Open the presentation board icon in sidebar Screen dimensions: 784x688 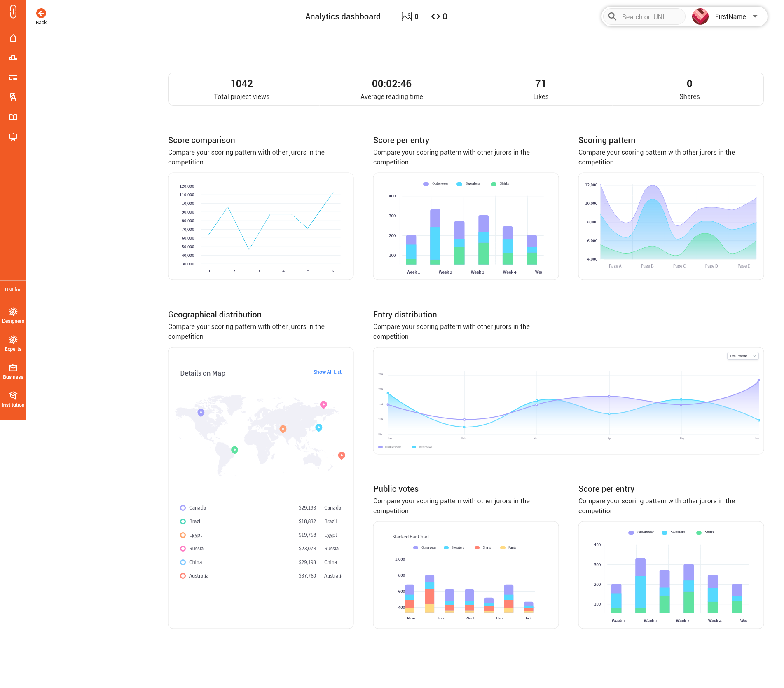13,137
